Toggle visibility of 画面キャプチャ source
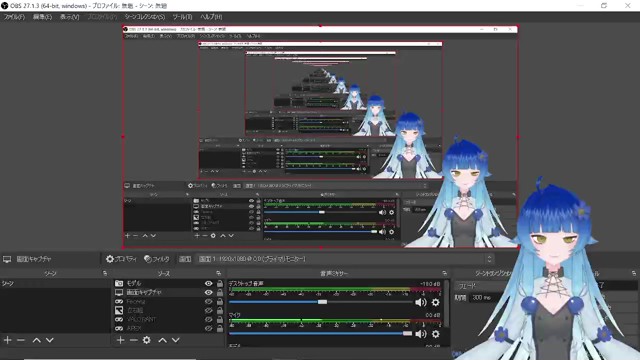Viewport: 640px width, 360px height. (209, 292)
